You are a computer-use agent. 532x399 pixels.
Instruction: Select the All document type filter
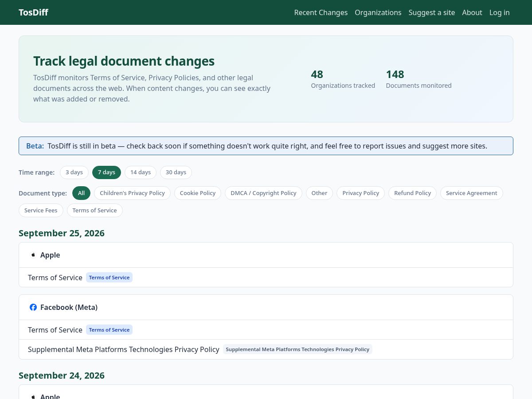pyautogui.click(x=81, y=193)
